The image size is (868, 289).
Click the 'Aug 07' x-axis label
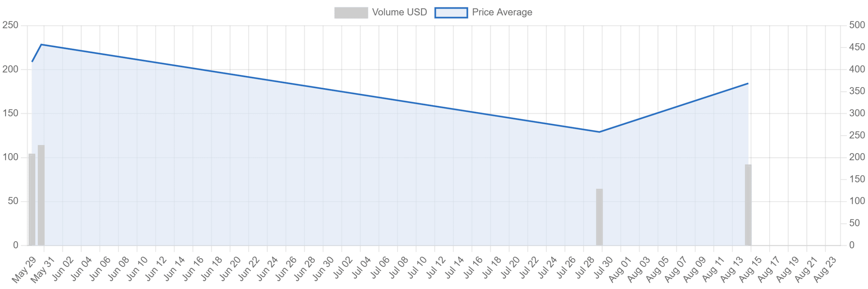(x=676, y=269)
